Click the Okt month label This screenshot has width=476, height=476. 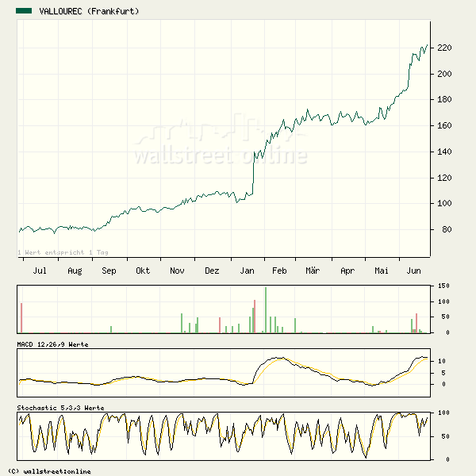click(x=143, y=271)
